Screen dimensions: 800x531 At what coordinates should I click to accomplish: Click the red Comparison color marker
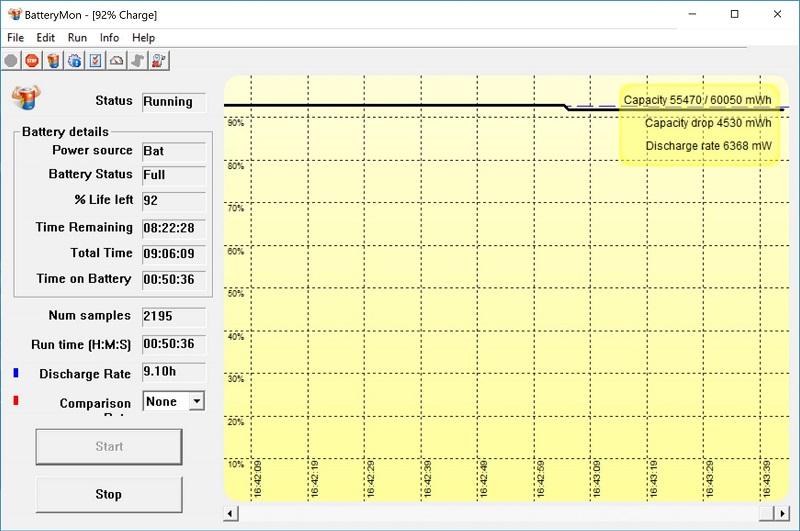(x=16, y=400)
